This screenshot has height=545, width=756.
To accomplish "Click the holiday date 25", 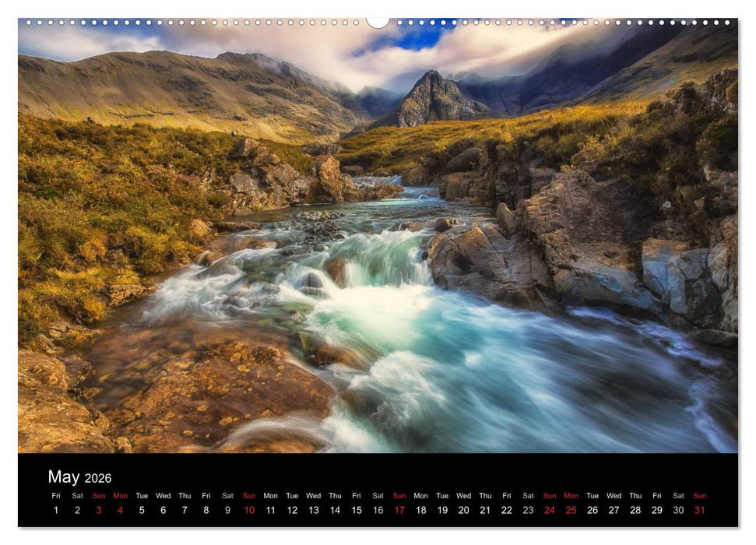I will 571,508.
